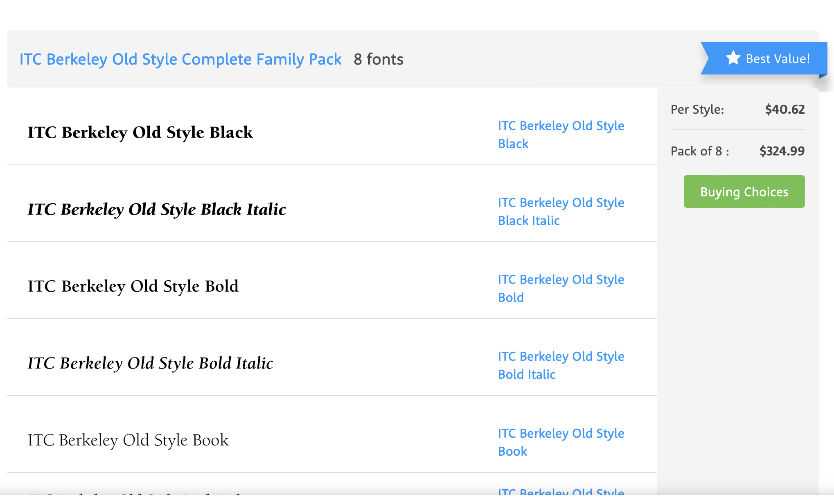834x504 pixels.
Task: Click the cut-off link below the Book link
Action: pos(561,491)
